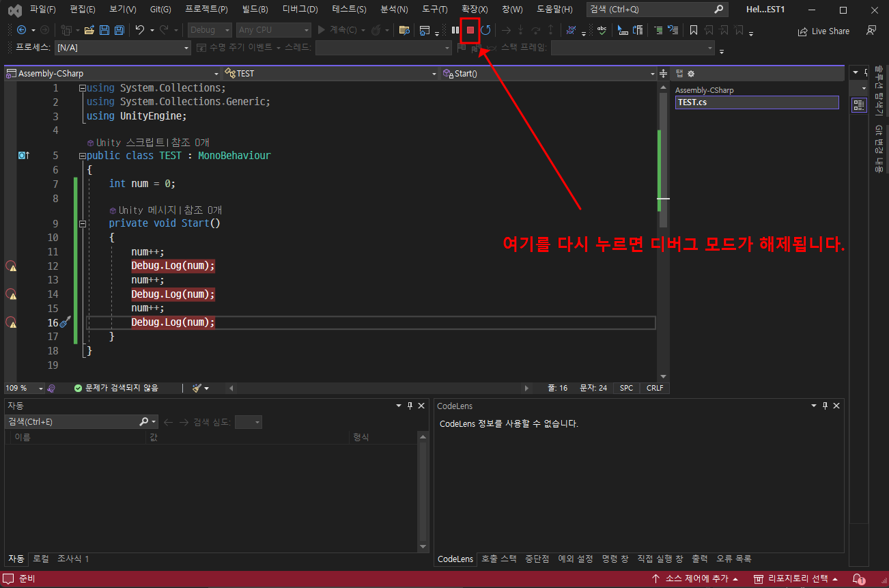Click the 계속(C) continue button
Image resolution: width=889 pixels, height=588 pixels.
pyautogui.click(x=338, y=30)
